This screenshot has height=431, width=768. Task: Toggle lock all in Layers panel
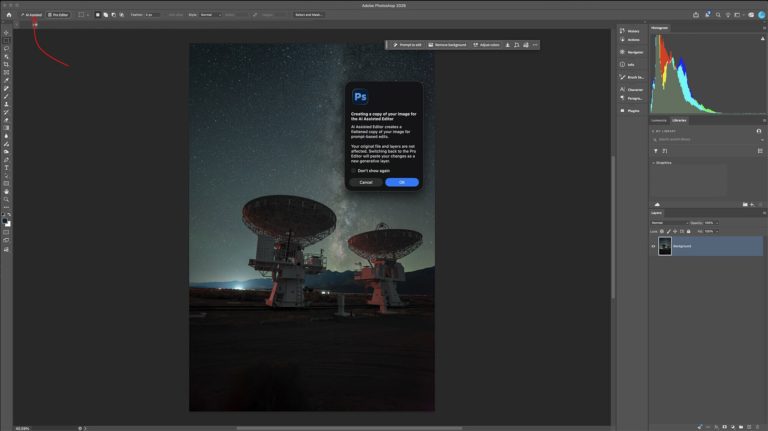click(x=689, y=232)
